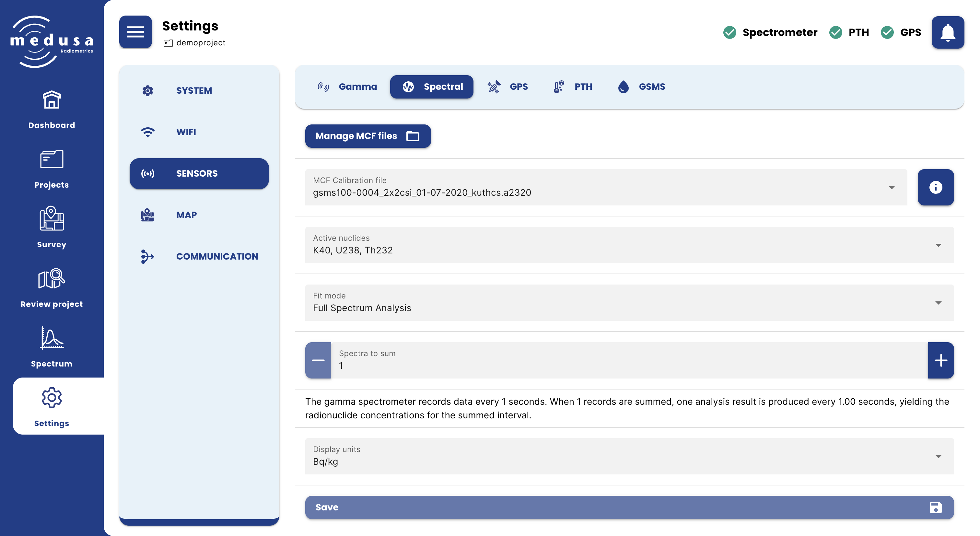Open notifications bell
The image size is (980, 536).
948,32
